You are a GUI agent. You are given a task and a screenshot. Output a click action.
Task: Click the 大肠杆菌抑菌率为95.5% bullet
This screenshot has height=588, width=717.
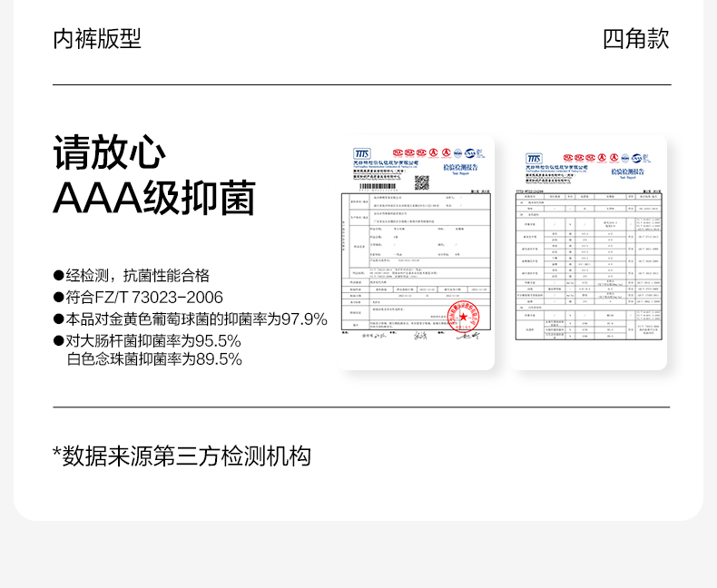pyautogui.click(x=147, y=341)
